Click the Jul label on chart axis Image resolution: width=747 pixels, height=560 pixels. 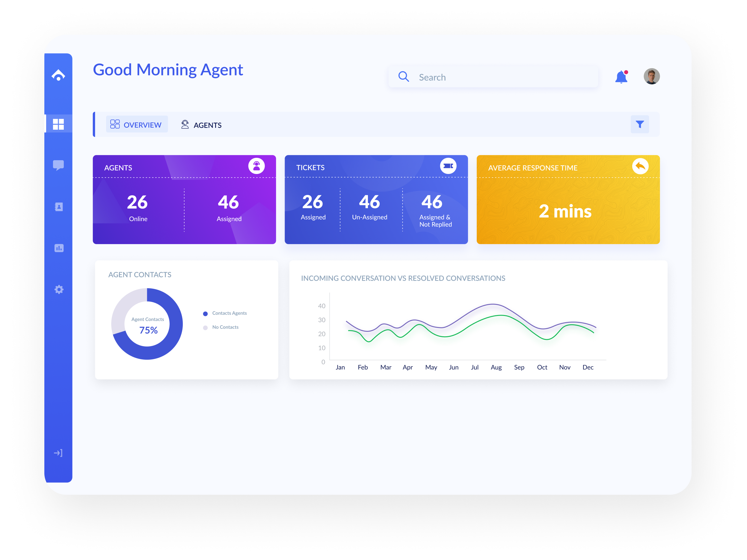(x=474, y=367)
